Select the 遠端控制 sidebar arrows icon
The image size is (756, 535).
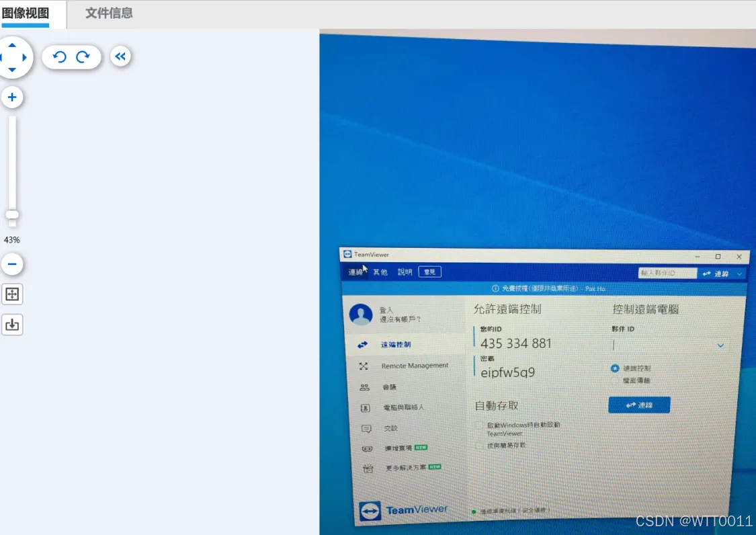point(363,344)
